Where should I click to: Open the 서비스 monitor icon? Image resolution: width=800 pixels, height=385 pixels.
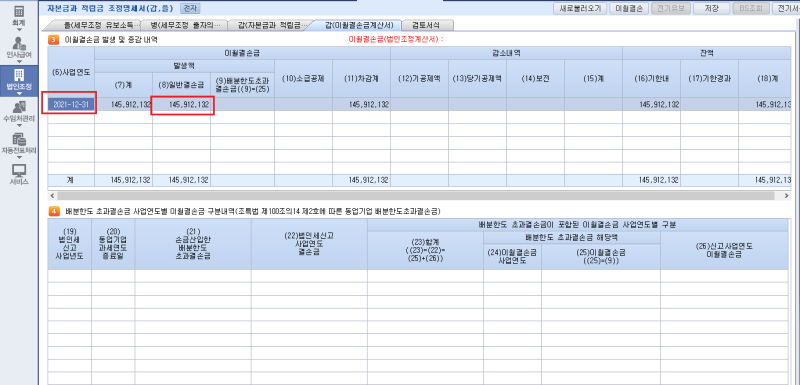coord(19,171)
